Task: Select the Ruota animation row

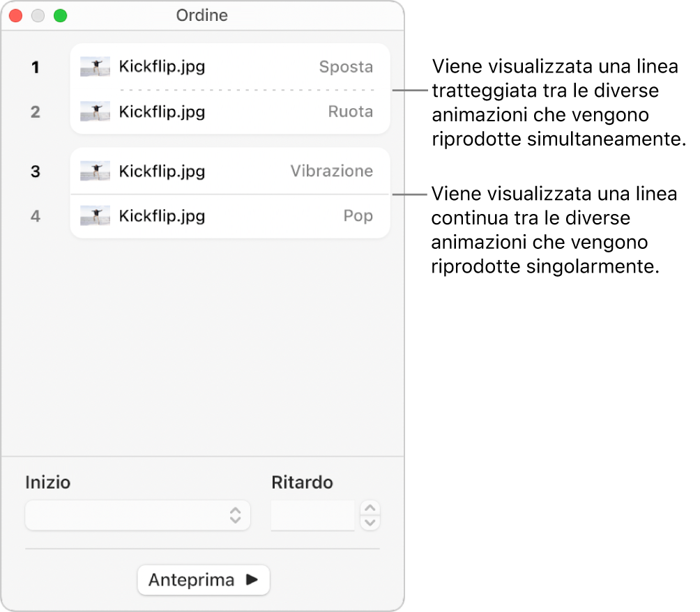Action: [230, 112]
